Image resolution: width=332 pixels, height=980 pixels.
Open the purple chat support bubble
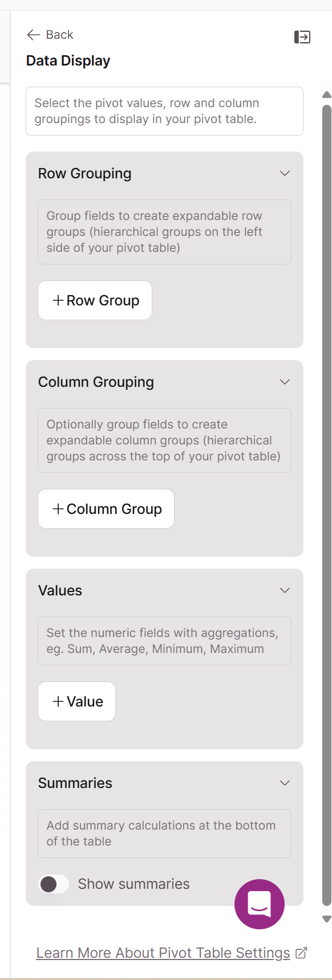pos(260,904)
